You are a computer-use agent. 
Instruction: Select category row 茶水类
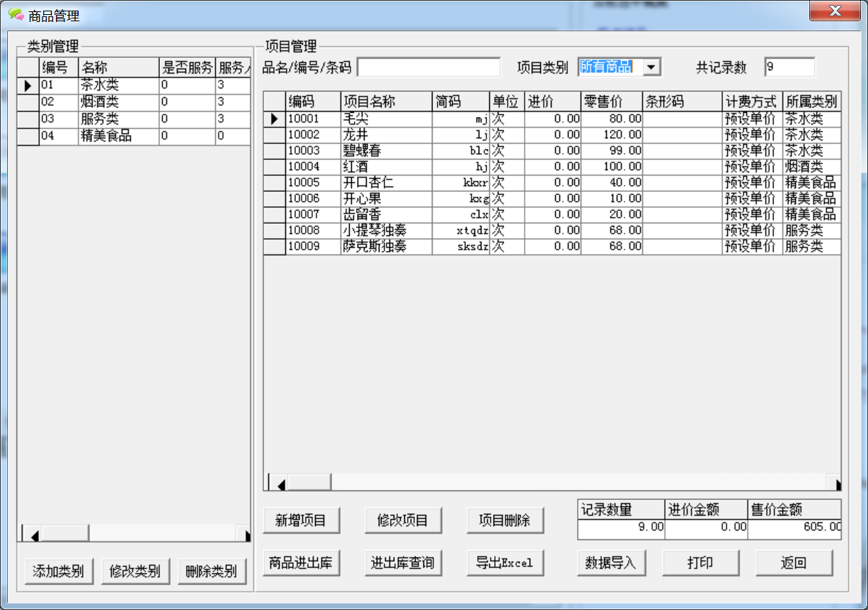(x=135, y=85)
